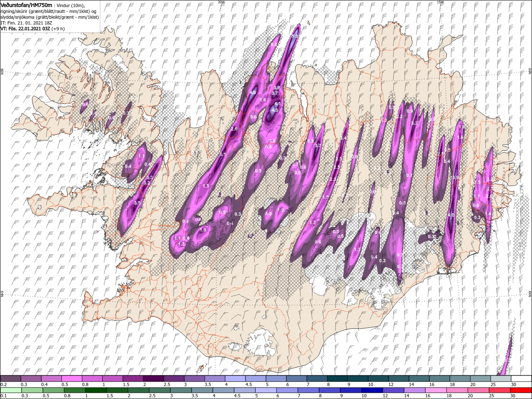Click the darkest green lower-row swatch above label 1
This screenshot has height=399, width=532.
(95, 390)
